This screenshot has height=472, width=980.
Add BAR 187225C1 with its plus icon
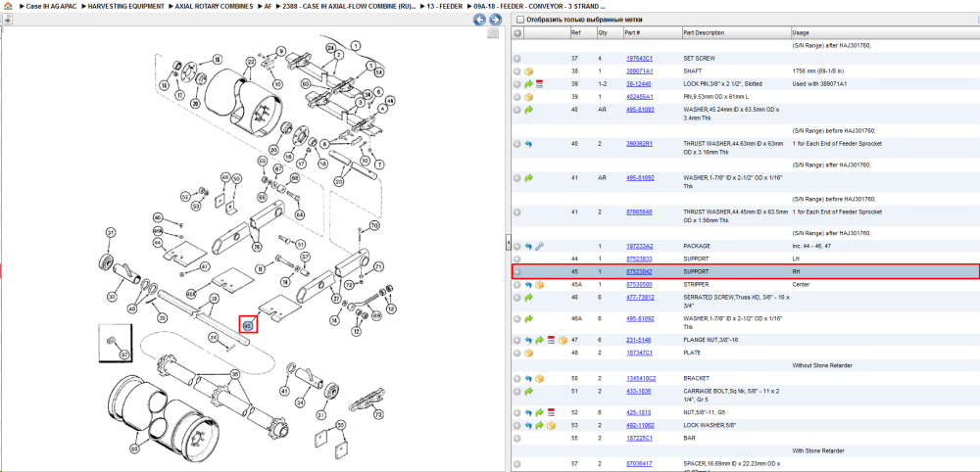517,439
